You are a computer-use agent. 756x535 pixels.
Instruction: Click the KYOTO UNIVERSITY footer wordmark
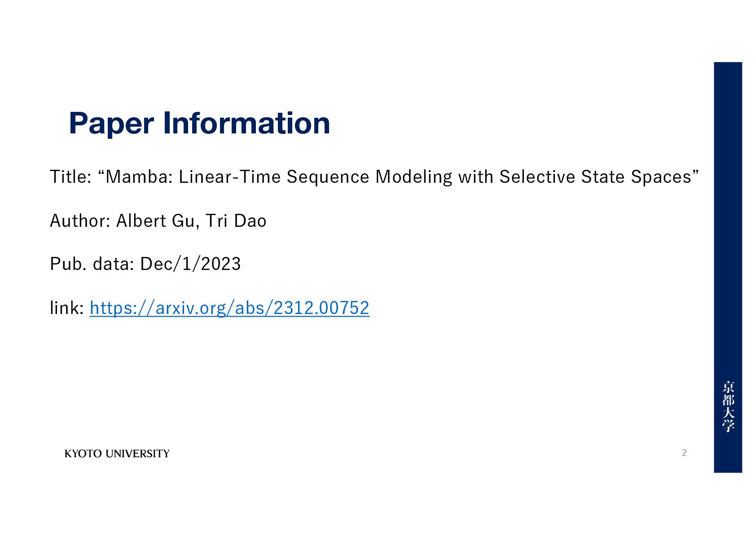click(117, 454)
